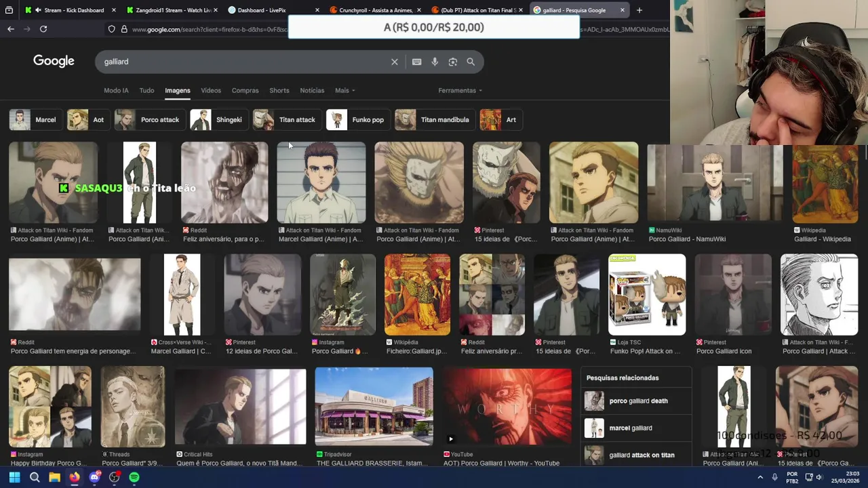Image resolution: width=868 pixels, height=488 pixels.
Task: Close the galliard Google search tab
Action: pos(622,10)
